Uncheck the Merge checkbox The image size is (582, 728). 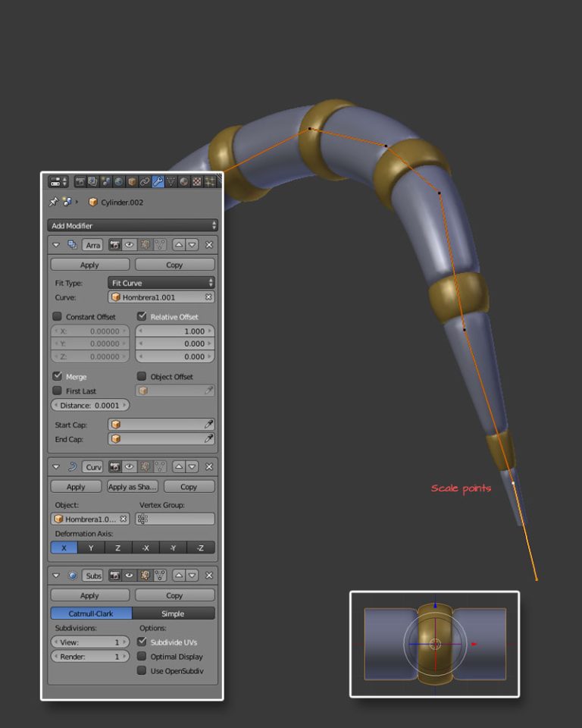(x=57, y=376)
